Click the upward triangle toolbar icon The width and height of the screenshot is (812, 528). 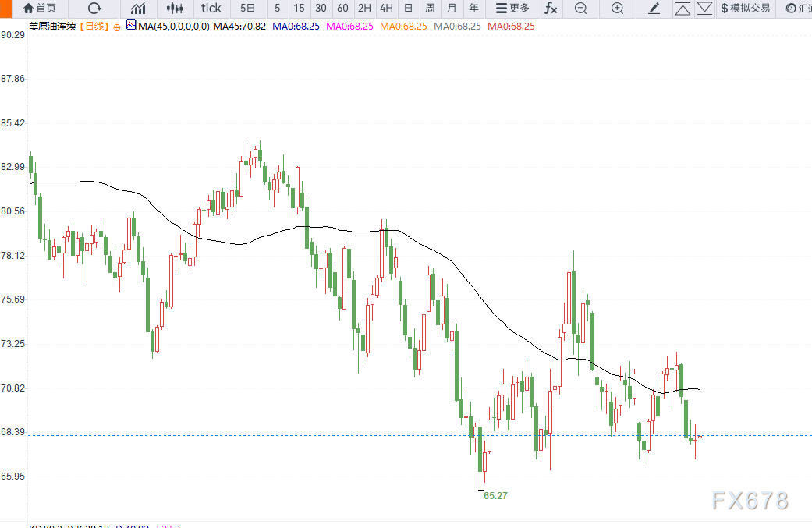[683, 9]
